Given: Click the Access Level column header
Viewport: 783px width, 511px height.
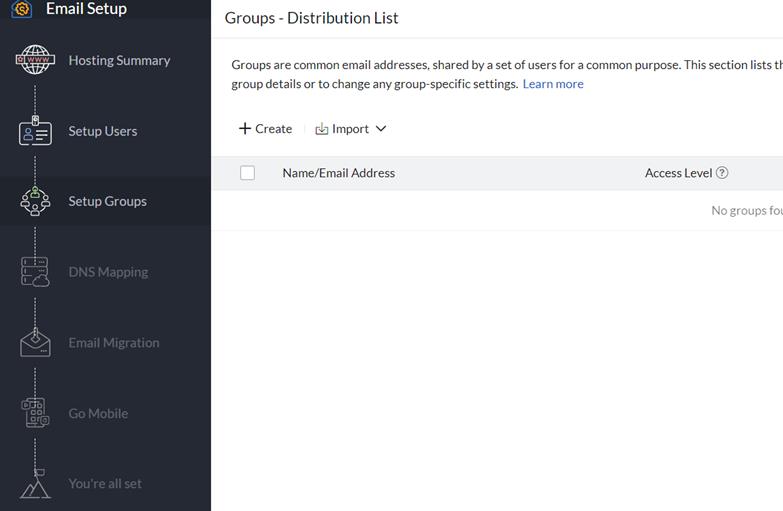Looking at the screenshot, I should coord(678,173).
